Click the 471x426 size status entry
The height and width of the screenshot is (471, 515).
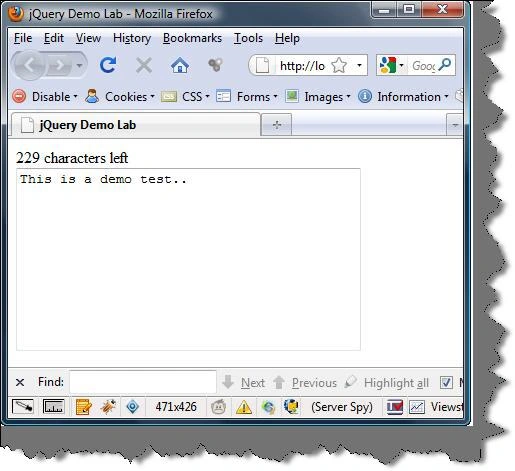[176, 407]
